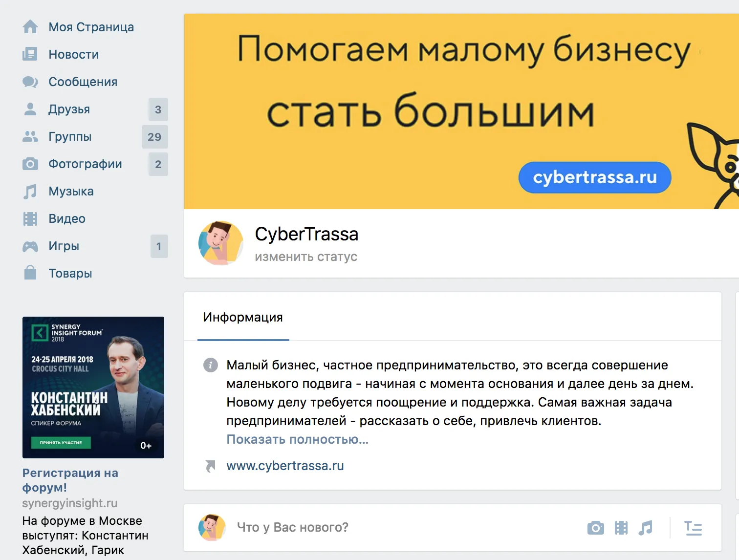Screen dimensions: 739x560
Task: Attach a video using the post box film icon
Action: (621, 528)
